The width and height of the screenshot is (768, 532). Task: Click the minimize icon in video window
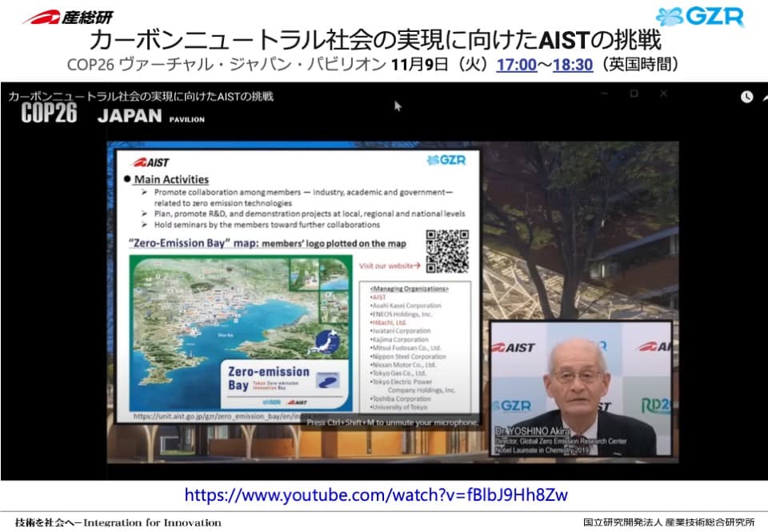point(604,94)
